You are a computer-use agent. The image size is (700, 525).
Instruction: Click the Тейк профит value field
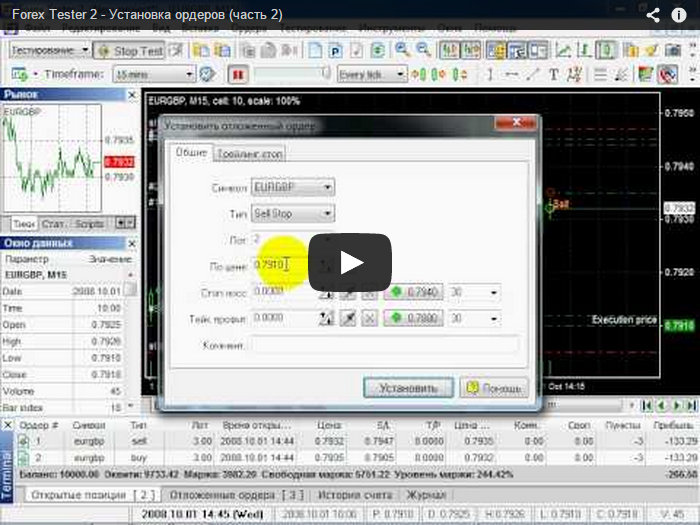(x=284, y=318)
